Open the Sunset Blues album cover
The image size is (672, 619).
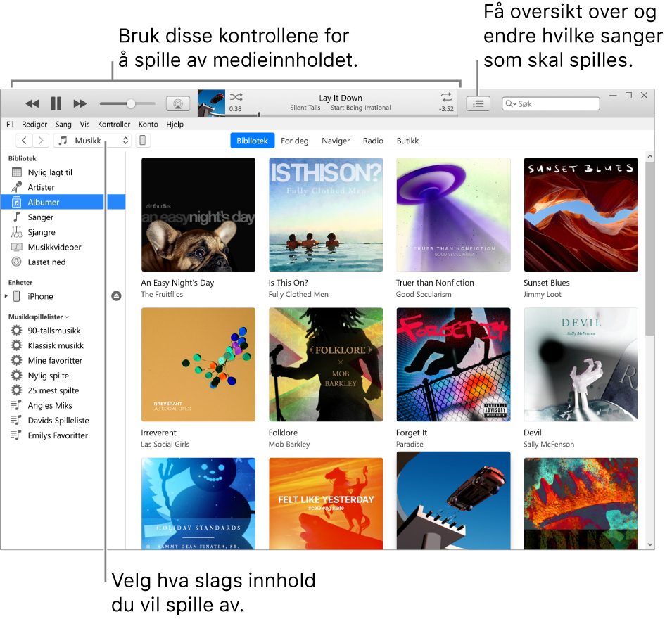[581, 215]
